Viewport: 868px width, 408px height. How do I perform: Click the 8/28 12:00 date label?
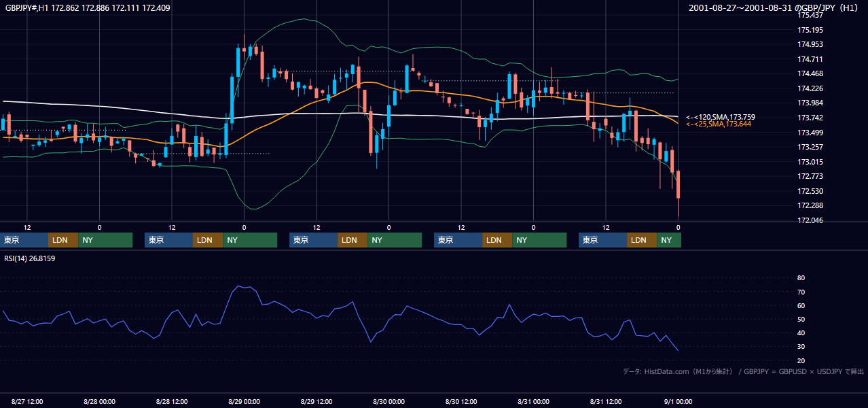coord(172,401)
